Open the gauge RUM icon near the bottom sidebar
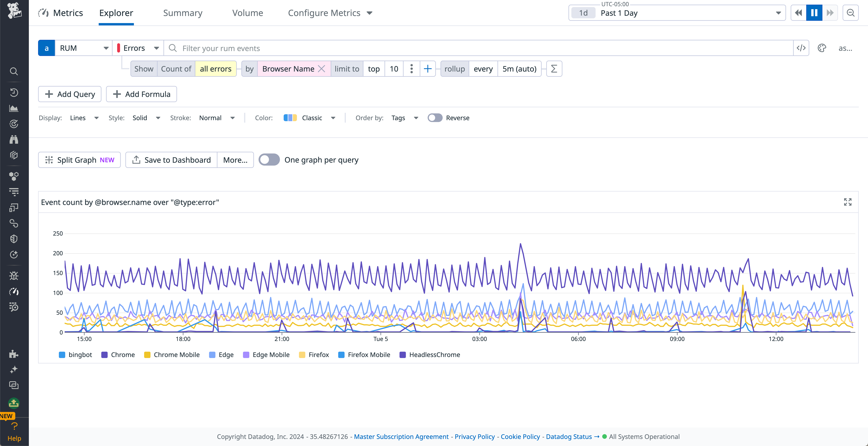Viewport: 868px width, 446px height. pyautogui.click(x=14, y=292)
